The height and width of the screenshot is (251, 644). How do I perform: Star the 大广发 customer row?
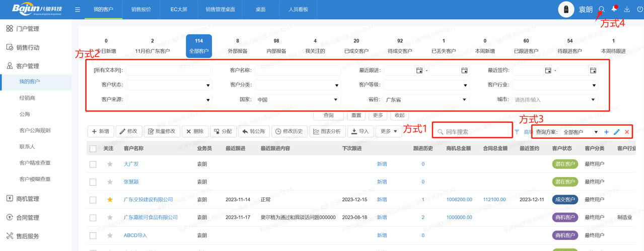(x=110, y=164)
